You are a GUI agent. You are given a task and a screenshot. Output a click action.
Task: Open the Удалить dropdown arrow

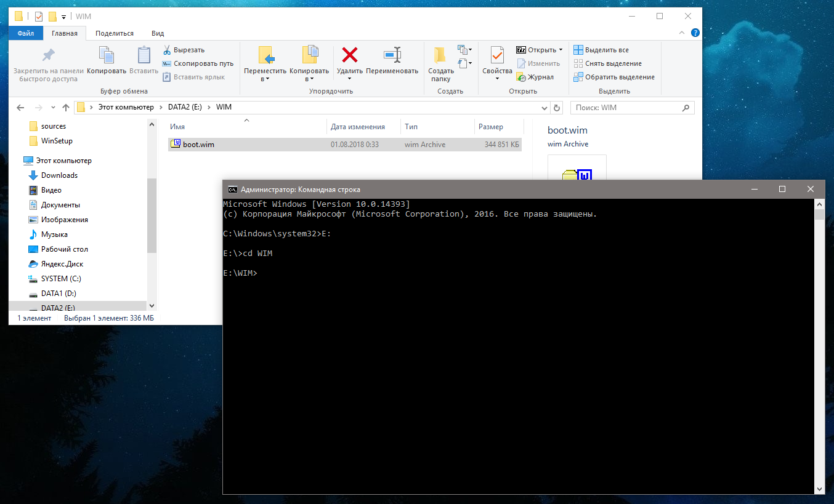(349, 79)
